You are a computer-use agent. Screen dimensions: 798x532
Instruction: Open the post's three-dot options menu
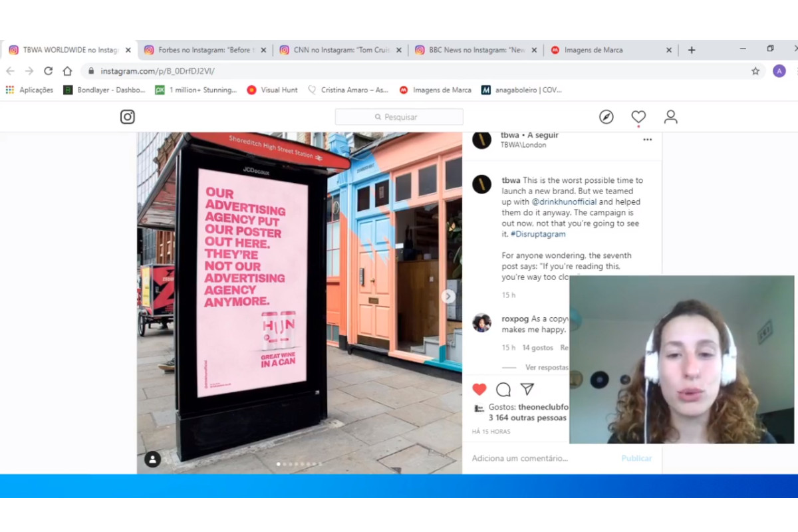pos(648,140)
